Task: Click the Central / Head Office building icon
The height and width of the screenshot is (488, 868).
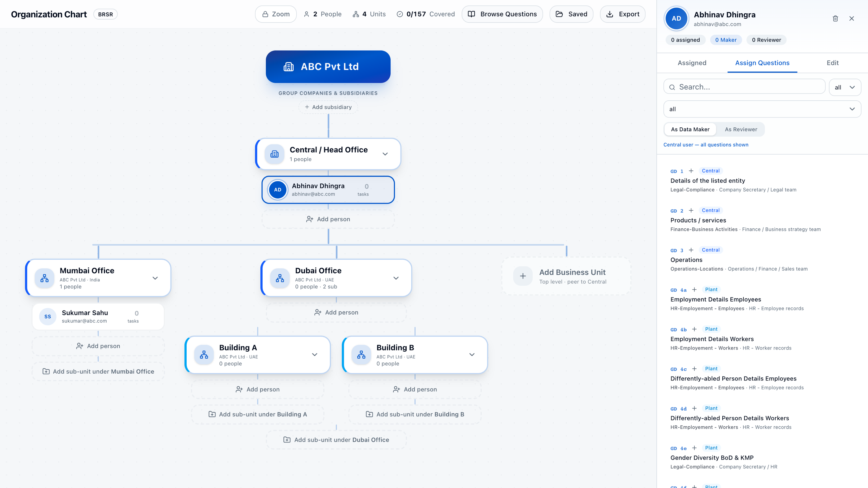Action: coord(275,154)
